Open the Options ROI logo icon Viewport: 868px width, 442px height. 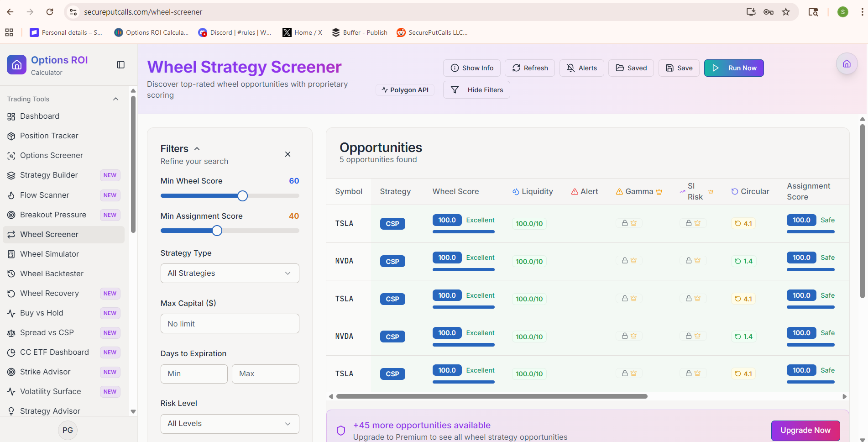[17, 65]
